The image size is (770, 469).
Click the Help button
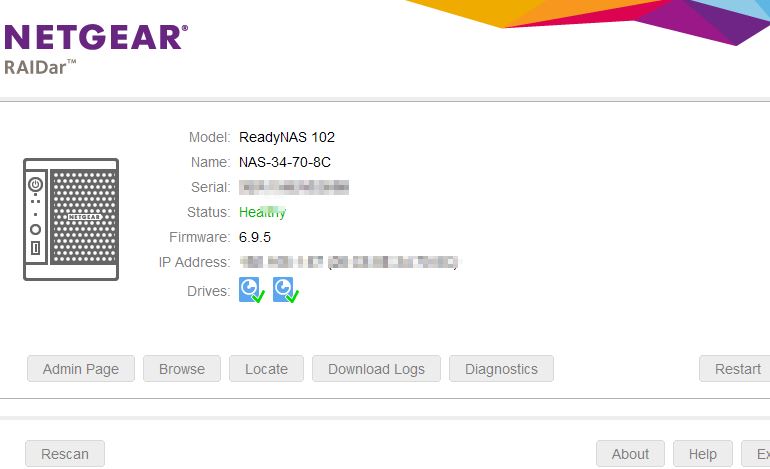(703, 454)
